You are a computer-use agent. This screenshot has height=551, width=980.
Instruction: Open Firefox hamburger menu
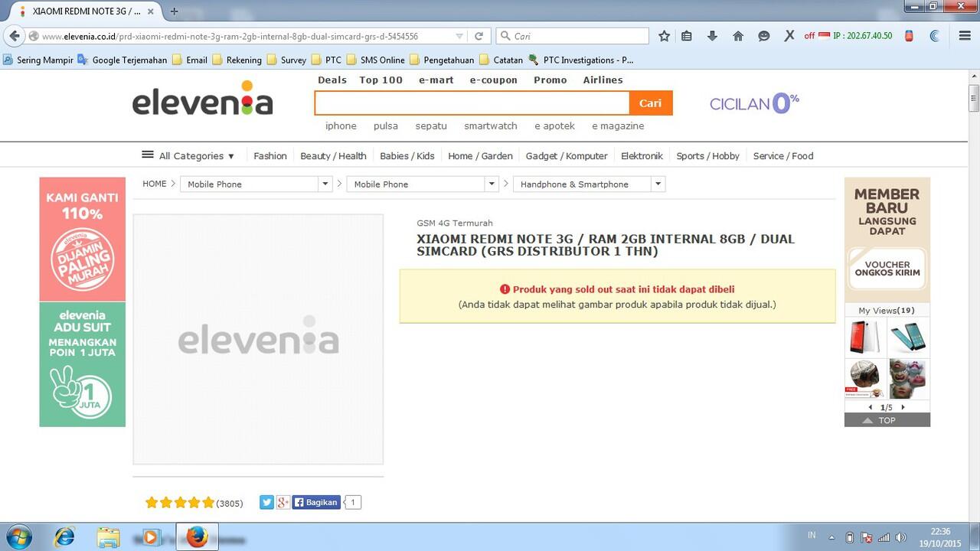(x=965, y=36)
